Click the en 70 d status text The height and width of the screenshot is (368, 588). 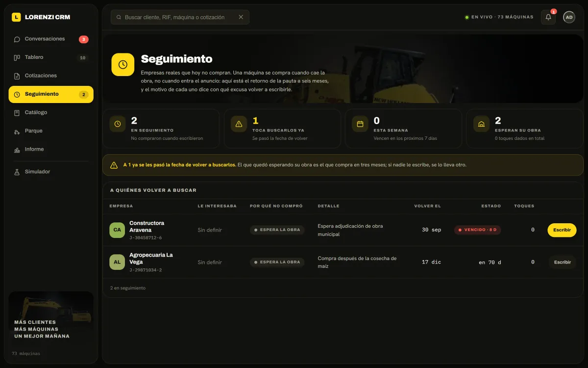(490, 263)
